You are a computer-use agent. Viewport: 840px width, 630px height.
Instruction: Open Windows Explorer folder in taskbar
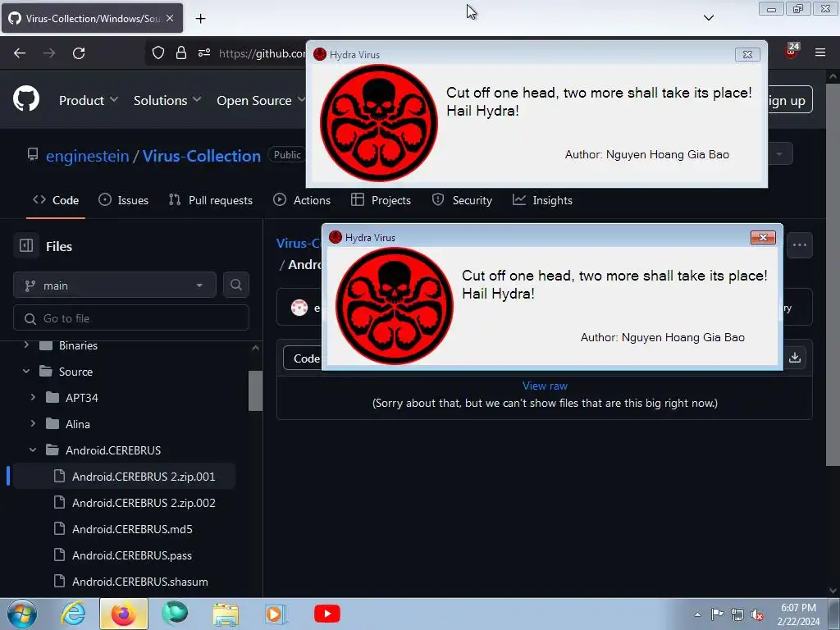(x=226, y=614)
